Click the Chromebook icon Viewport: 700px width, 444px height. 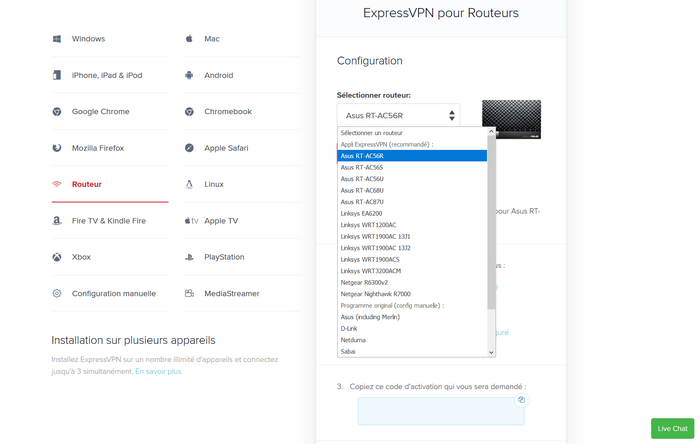coord(189,112)
